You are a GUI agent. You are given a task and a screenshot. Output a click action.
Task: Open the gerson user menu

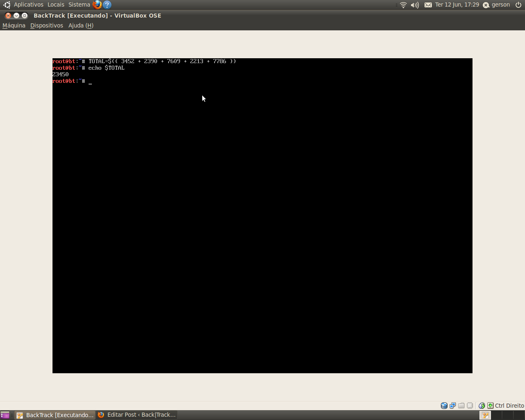coord(497,5)
